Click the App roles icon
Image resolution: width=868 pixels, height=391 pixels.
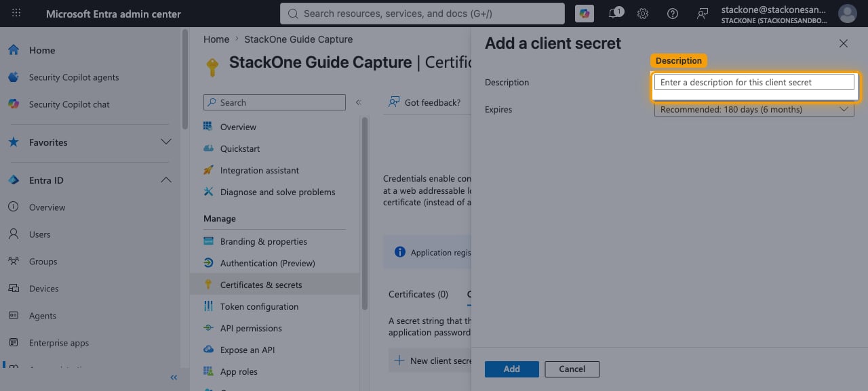point(208,371)
